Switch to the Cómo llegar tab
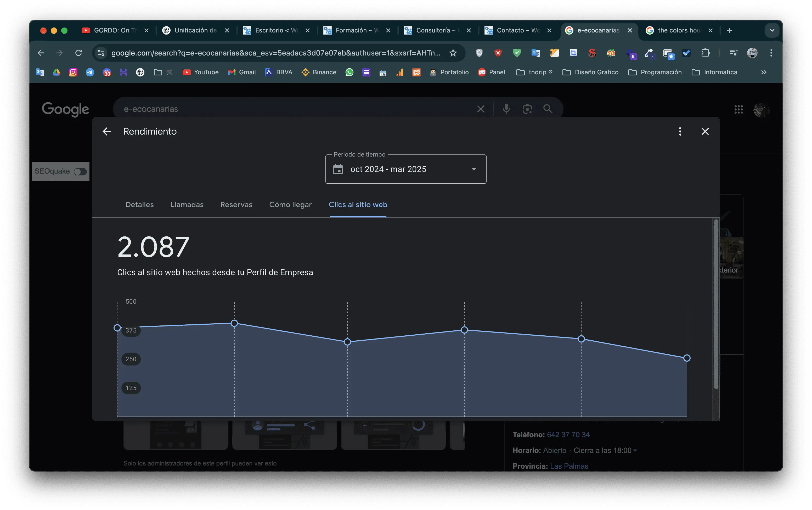Image resolution: width=812 pixels, height=510 pixels. (290, 205)
